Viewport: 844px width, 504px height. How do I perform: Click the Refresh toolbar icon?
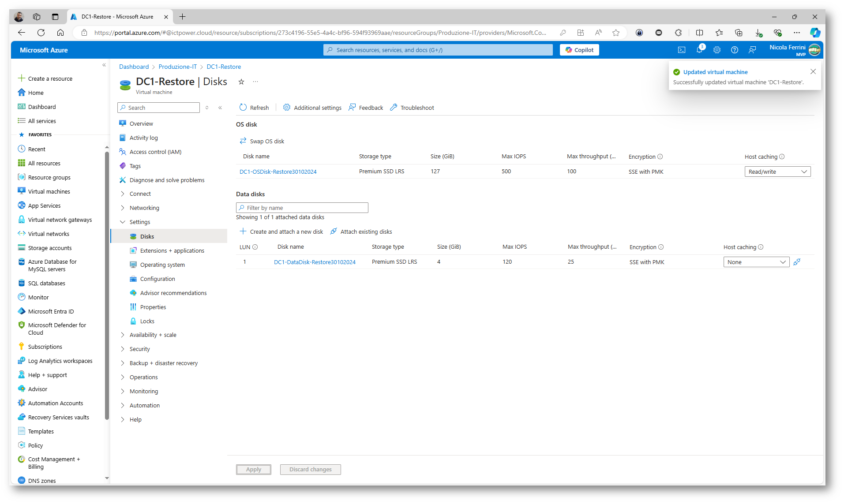[x=243, y=108]
